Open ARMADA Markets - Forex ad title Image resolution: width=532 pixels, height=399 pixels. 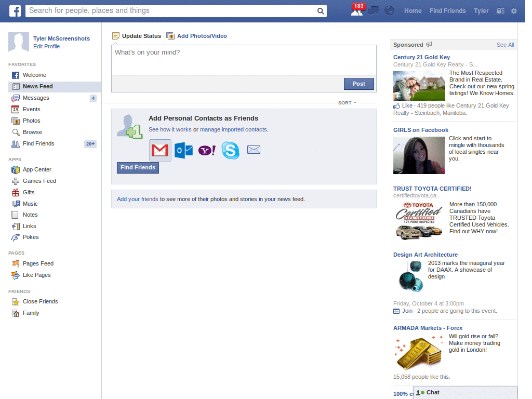coord(428,328)
